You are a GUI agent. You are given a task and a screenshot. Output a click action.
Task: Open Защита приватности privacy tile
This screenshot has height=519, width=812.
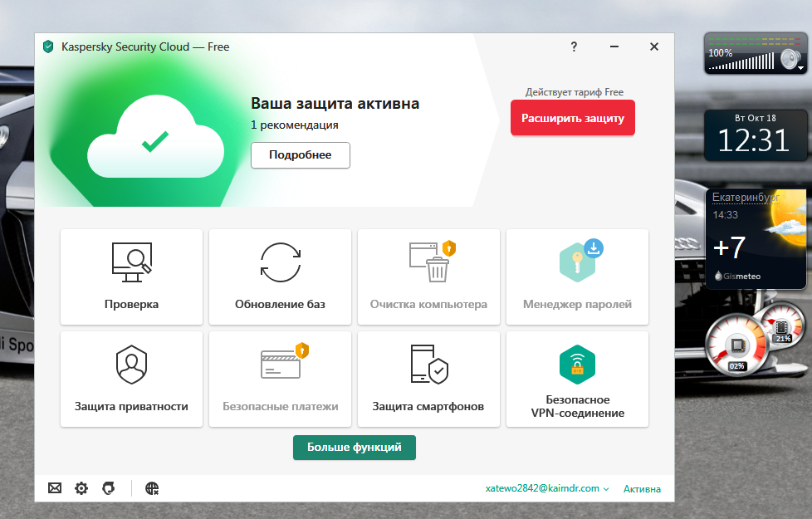pos(131,379)
